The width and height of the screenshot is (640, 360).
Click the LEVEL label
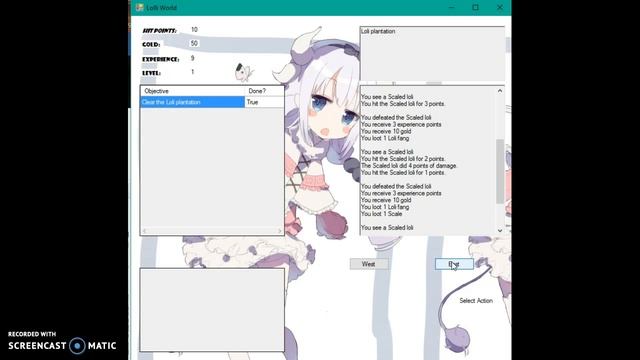[151, 73]
